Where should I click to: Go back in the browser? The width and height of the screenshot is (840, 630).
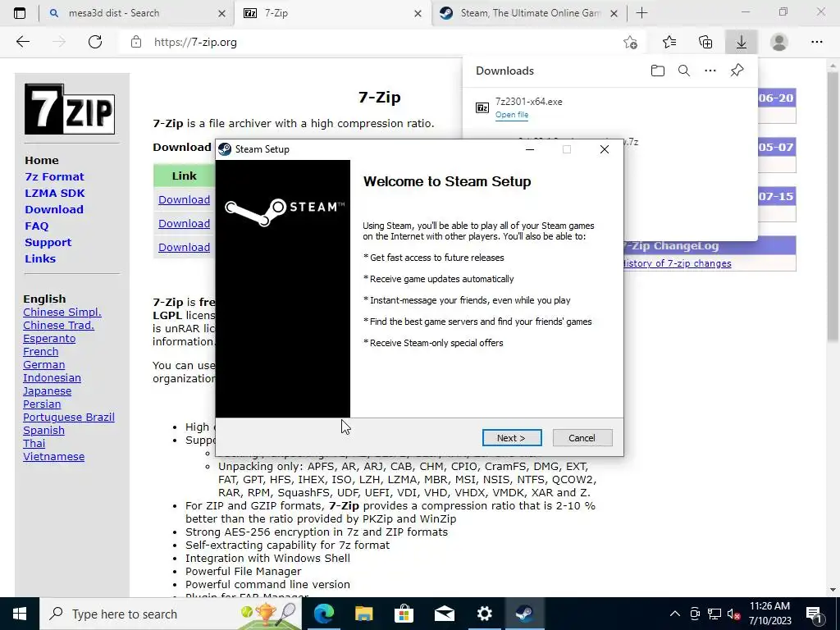click(x=22, y=42)
